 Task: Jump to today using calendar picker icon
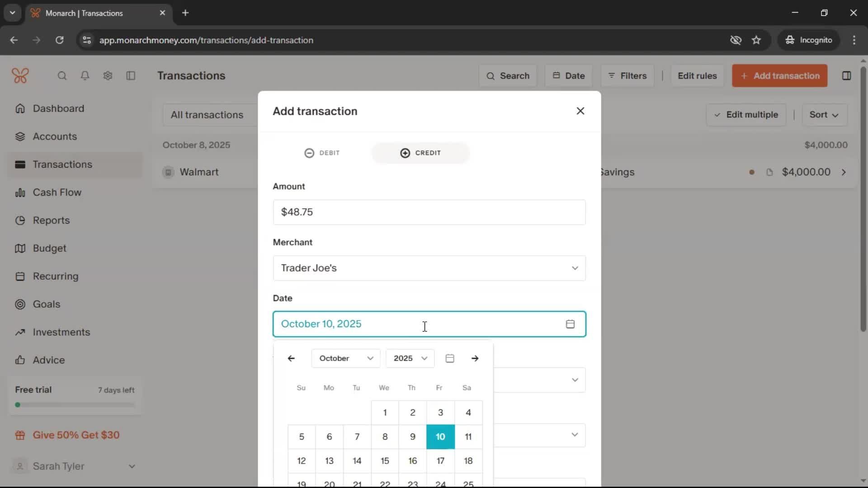(x=449, y=358)
